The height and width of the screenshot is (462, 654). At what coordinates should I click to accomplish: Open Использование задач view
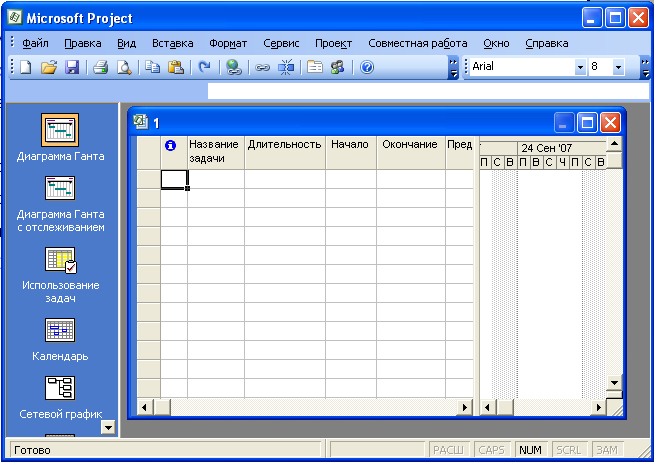(61, 260)
